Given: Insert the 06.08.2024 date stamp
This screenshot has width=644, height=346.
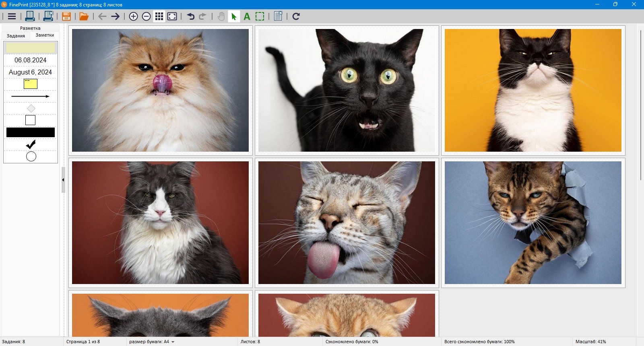Looking at the screenshot, I should pos(31,60).
